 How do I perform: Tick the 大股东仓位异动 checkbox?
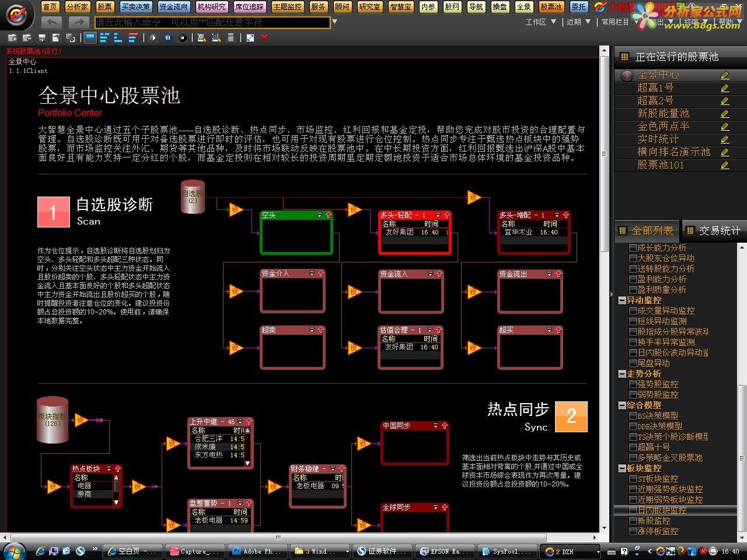tap(633, 258)
